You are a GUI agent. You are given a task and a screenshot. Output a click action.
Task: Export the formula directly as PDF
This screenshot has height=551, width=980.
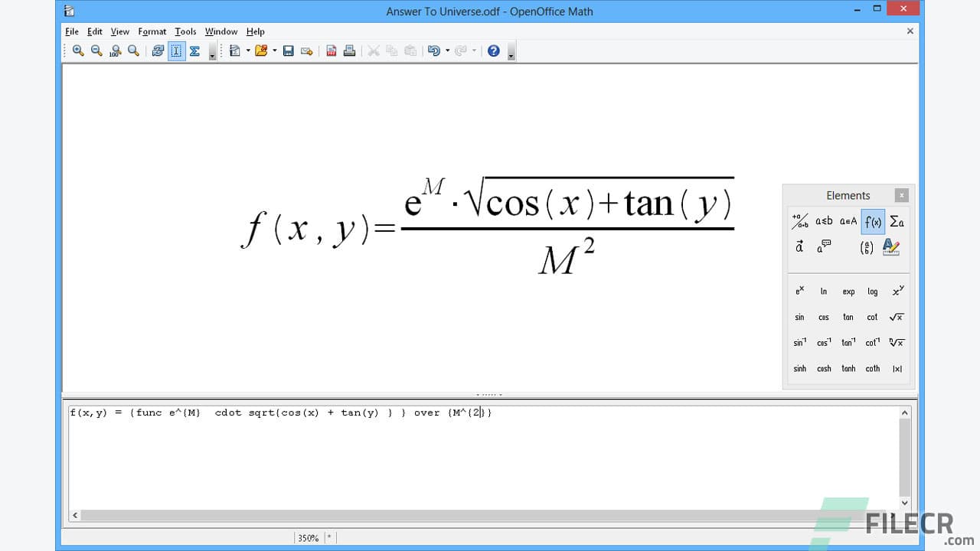(x=331, y=51)
